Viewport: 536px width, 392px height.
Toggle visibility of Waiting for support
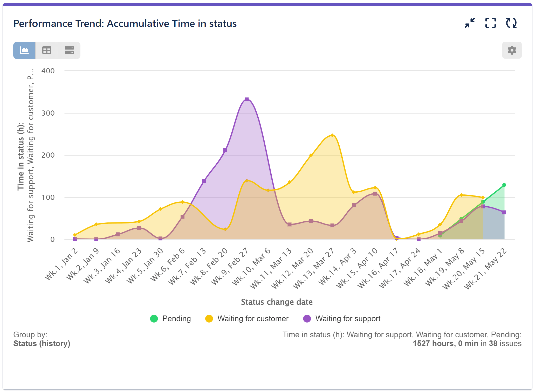pyautogui.click(x=348, y=318)
